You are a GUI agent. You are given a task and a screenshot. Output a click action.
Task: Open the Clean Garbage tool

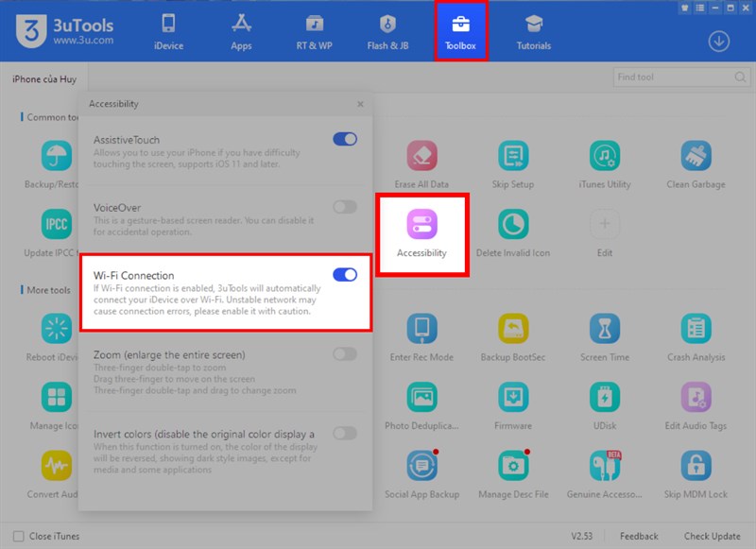pyautogui.click(x=696, y=158)
